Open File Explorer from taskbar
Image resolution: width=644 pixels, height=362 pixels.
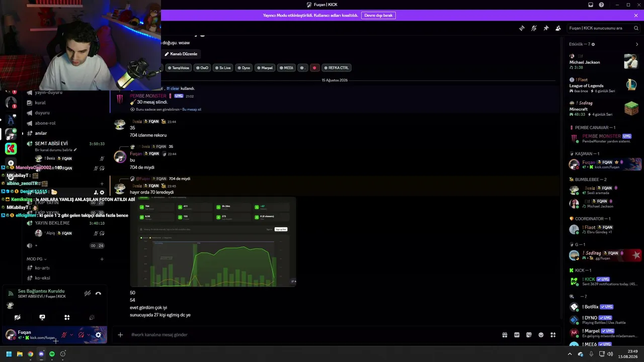point(20,354)
